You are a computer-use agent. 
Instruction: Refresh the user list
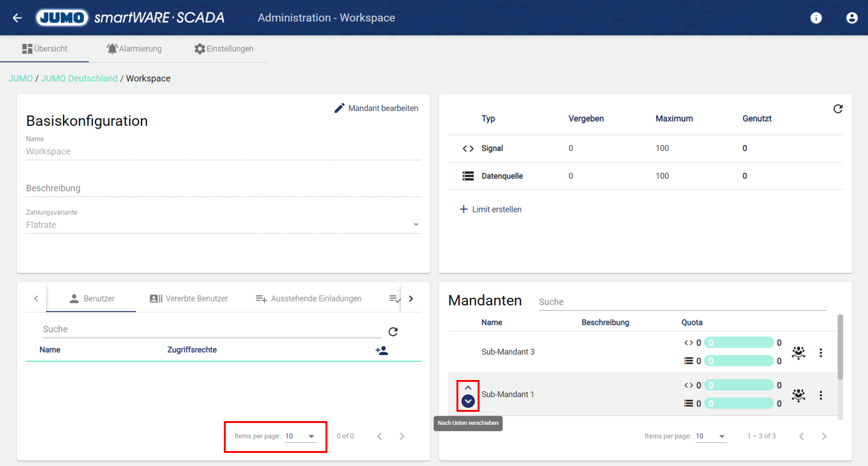(x=393, y=332)
